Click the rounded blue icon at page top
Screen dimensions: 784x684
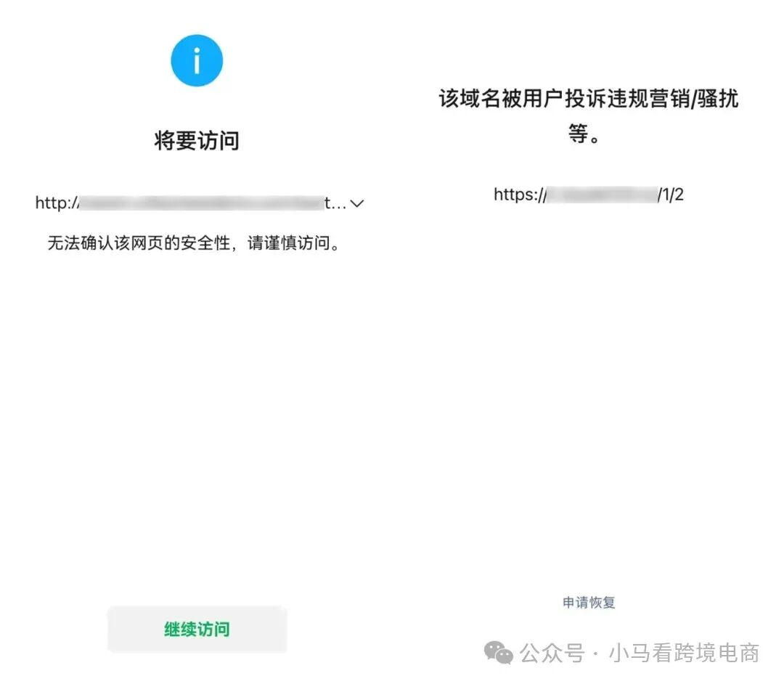(196, 60)
